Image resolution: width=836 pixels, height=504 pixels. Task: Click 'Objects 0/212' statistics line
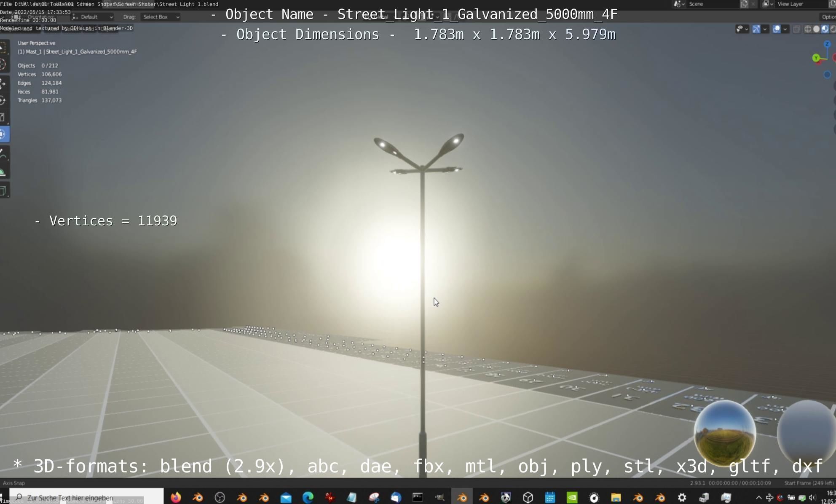pos(38,66)
